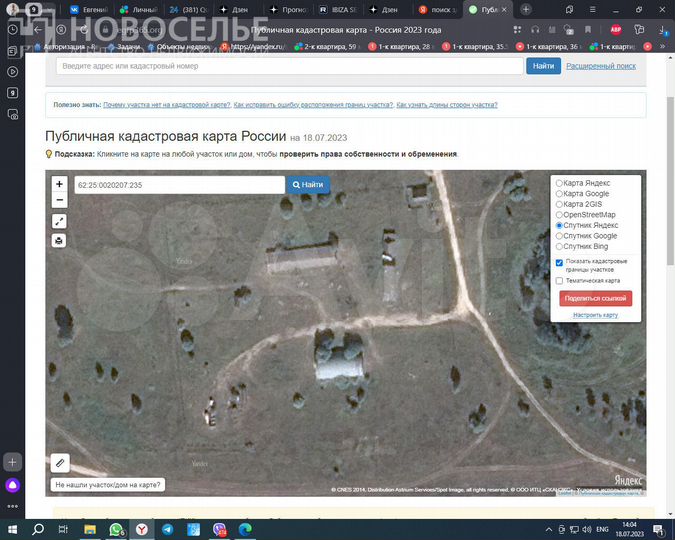This screenshot has height=540, width=675.
Task: Select the Спутник Яндекс radio option
Action: point(559,225)
